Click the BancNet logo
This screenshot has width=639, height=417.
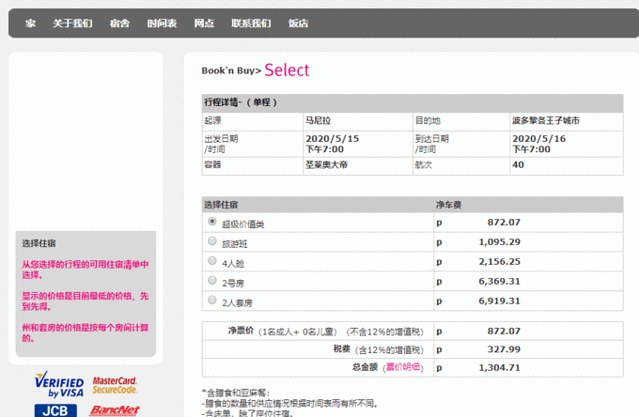[115, 410]
